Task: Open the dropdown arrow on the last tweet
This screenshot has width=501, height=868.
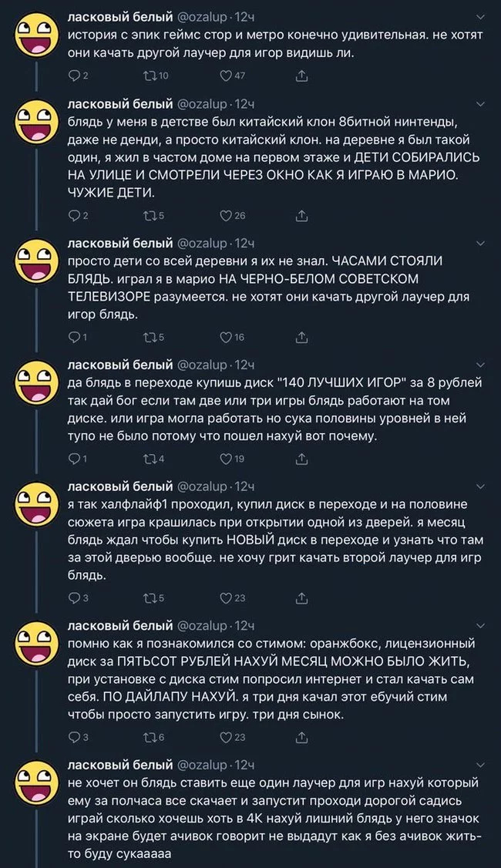Action: click(481, 765)
